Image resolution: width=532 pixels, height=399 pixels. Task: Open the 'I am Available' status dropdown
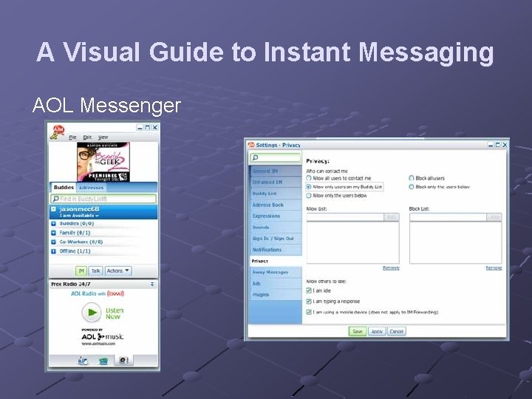79,216
